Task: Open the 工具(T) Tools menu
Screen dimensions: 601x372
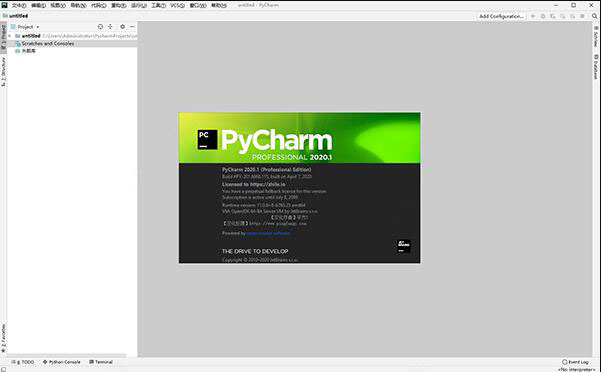Action: 158,5
